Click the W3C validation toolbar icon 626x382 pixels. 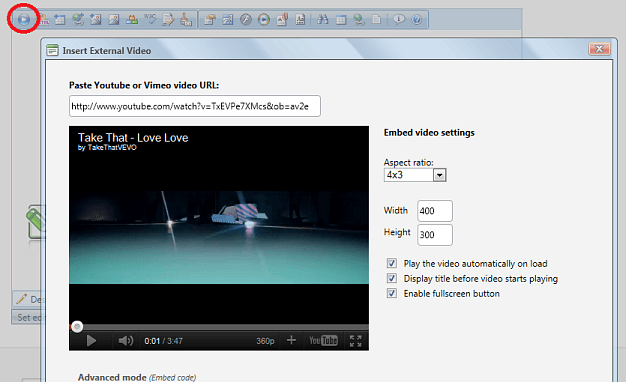150,19
